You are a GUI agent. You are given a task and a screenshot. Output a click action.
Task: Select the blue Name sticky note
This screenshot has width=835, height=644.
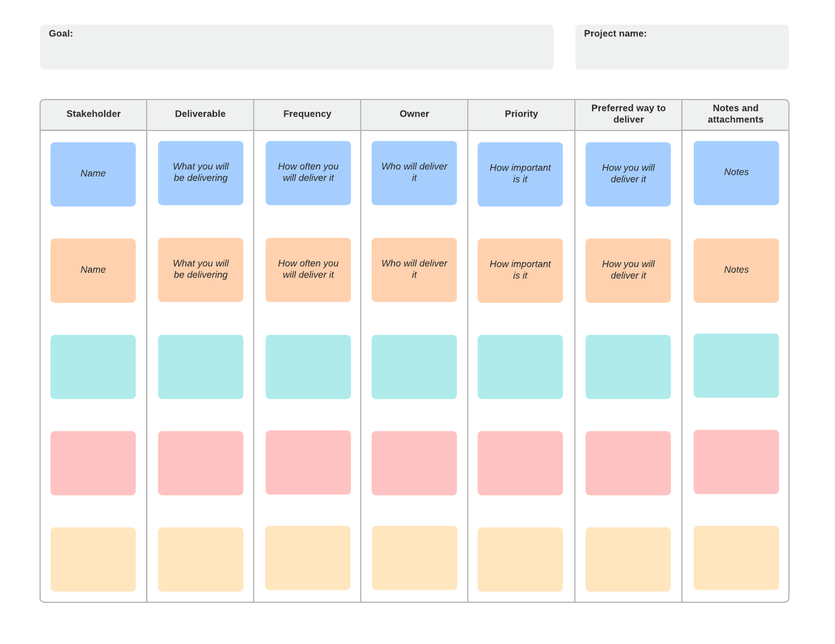(x=93, y=174)
